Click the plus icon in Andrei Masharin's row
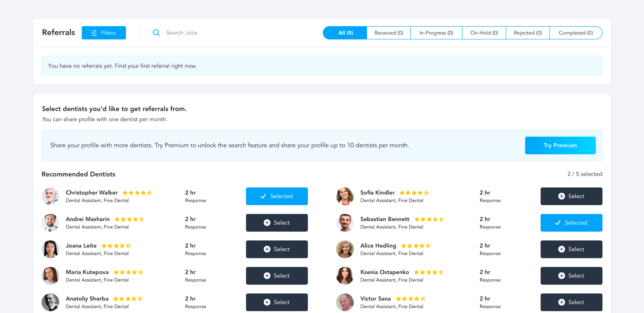Viewport: 644px width, 313px height. coord(267,223)
